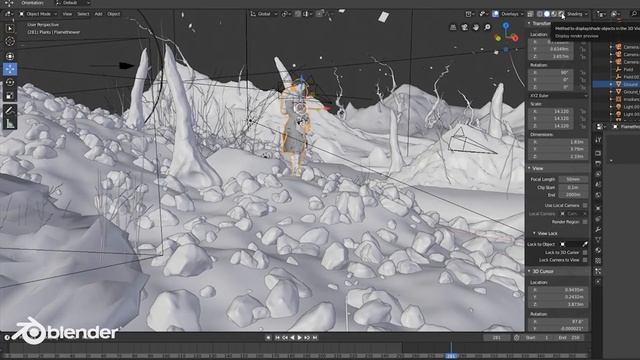Open the Object menu
640x360 pixels.
(x=113, y=14)
